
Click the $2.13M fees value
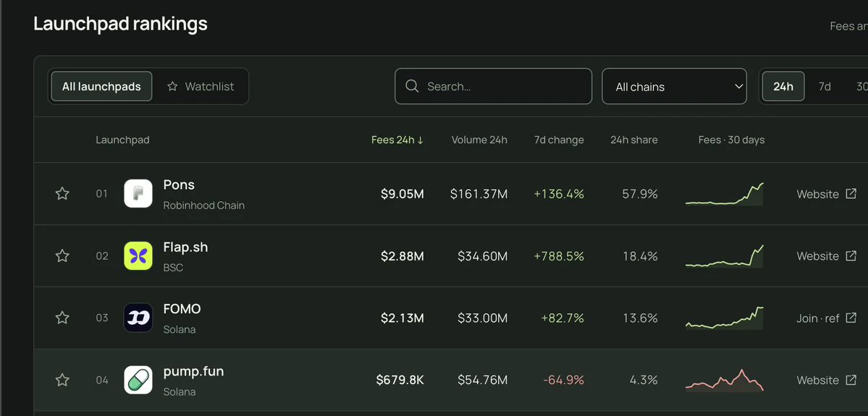click(x=403, y=318)
